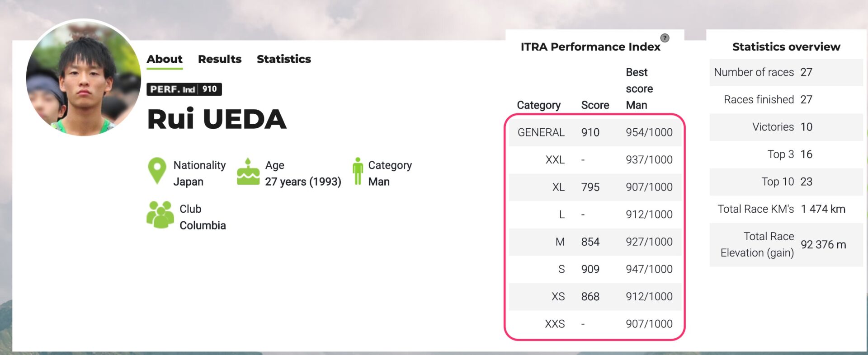This screenshot has width=868, height=355.
Task: Click the Club group people icon
Action: click(160, 215)
